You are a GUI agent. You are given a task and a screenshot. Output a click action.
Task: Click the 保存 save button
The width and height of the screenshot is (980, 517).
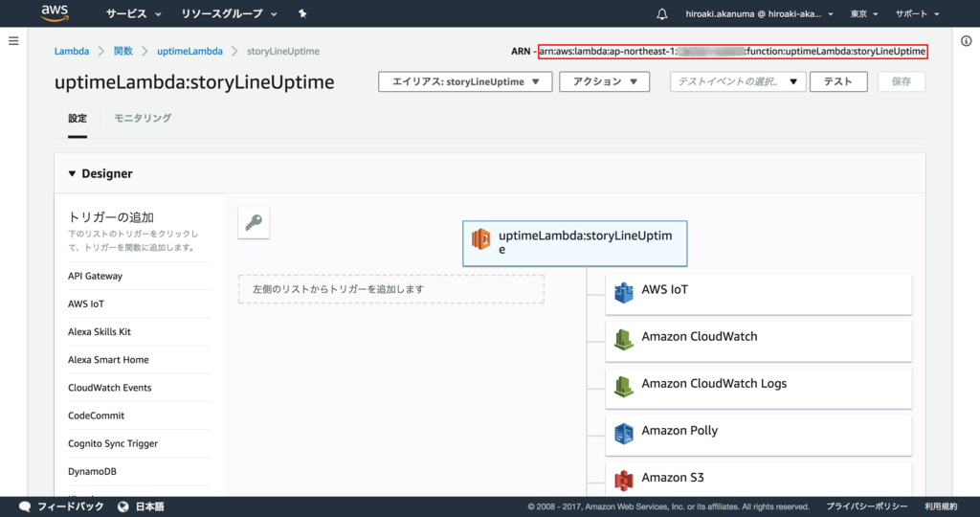click(902, 82)
